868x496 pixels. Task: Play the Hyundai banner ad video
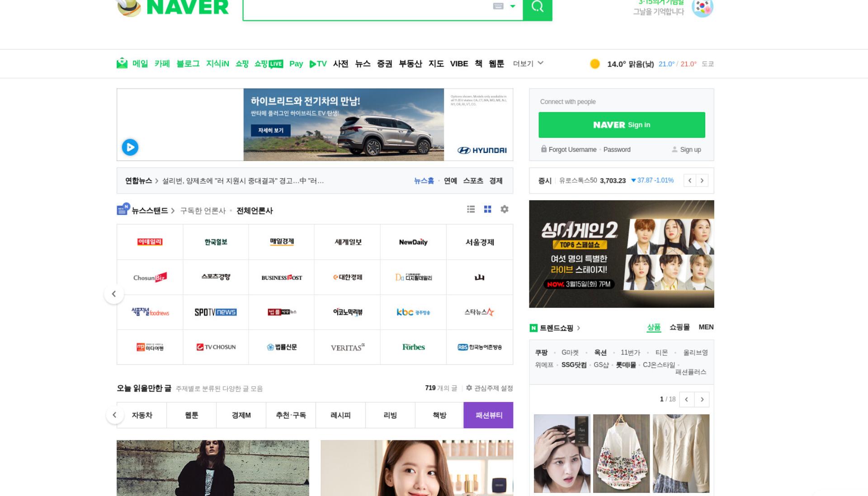click(x=130, y=147)
